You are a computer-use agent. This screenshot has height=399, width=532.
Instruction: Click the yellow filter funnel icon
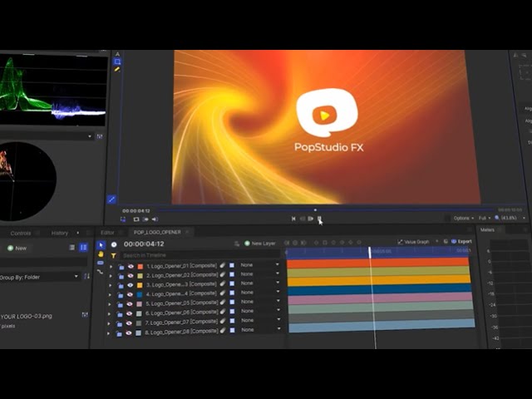click(x=114, y=255)
